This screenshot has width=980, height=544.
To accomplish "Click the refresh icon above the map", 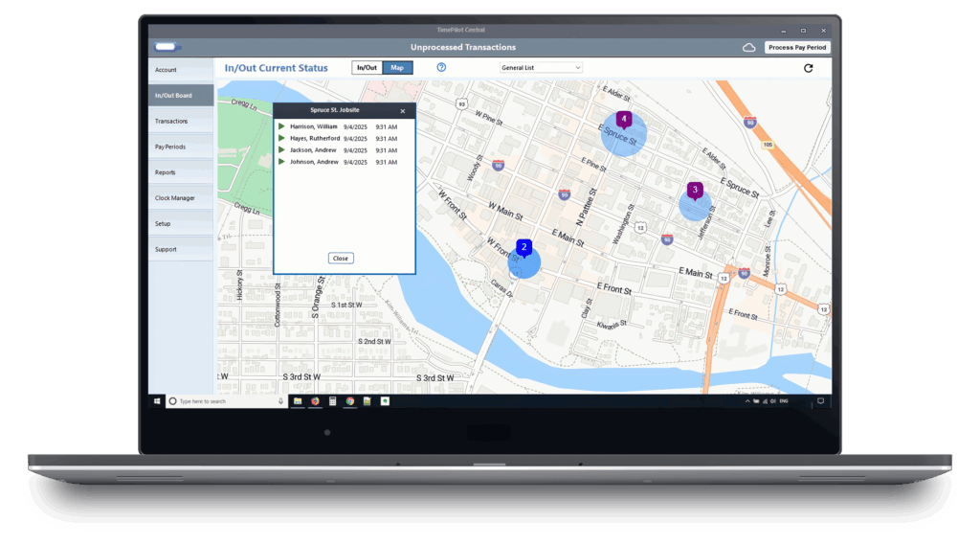I will point(809,68).
